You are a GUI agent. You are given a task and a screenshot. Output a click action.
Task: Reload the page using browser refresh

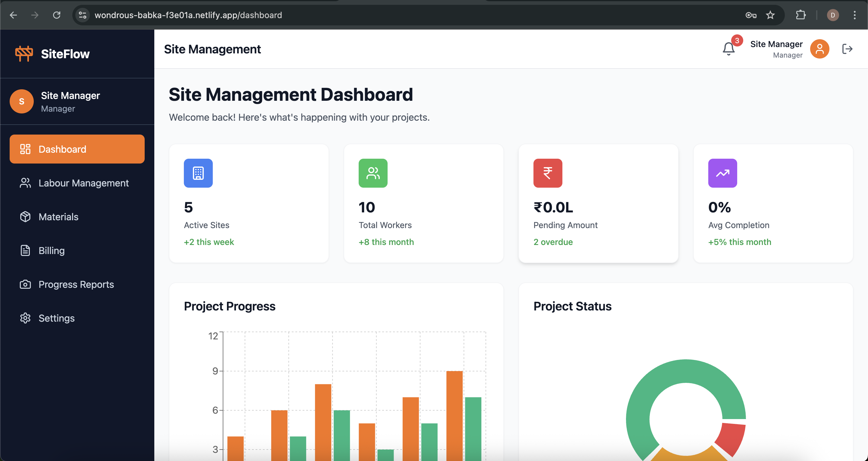click(x=57, y=15)
